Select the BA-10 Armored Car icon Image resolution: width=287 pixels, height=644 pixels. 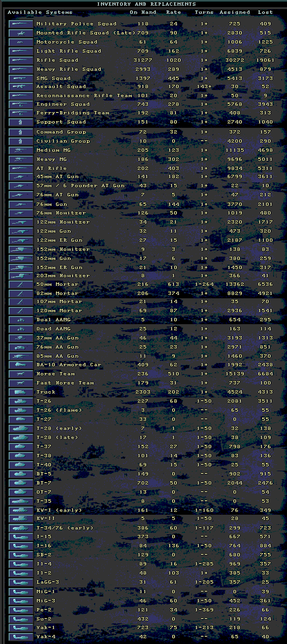click(21, 364)
